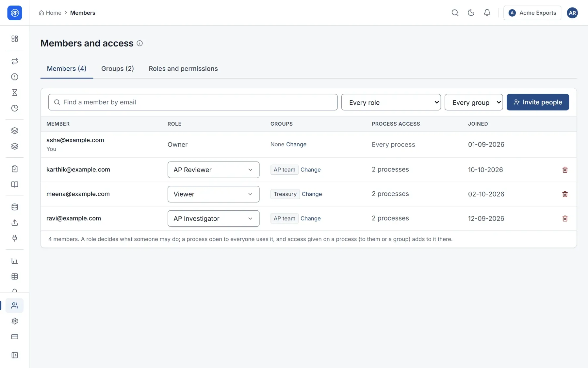Go to Home in the breadcrumb
The height and width of the screenshot is (368, 588).
tap(50, 13)
